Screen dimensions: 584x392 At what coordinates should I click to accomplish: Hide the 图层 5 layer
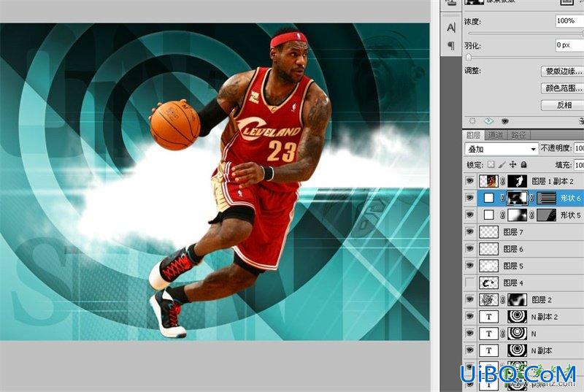(469, 266)
